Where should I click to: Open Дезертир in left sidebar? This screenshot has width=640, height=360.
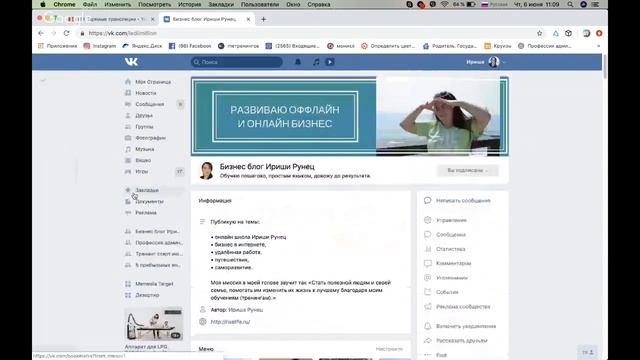(147, 295)
